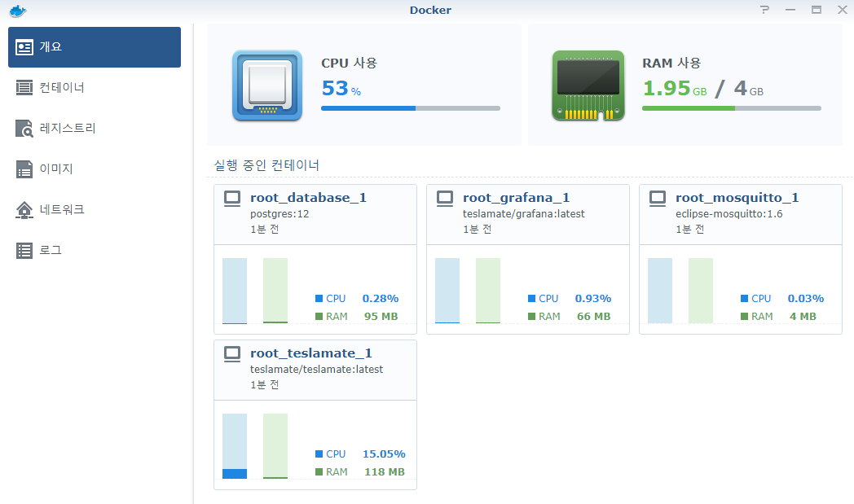Maximize the Docker window

[817, 10]
